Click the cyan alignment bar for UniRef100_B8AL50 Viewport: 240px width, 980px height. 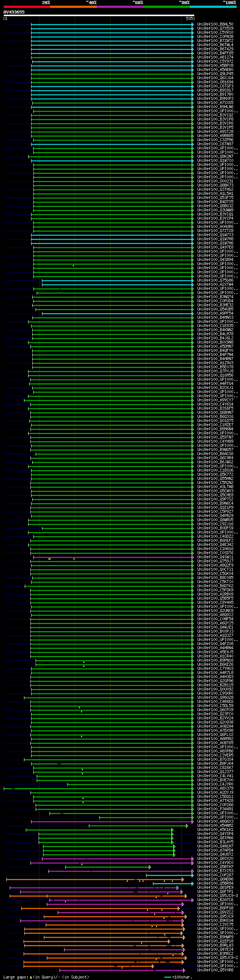click(x=112, y=24)
